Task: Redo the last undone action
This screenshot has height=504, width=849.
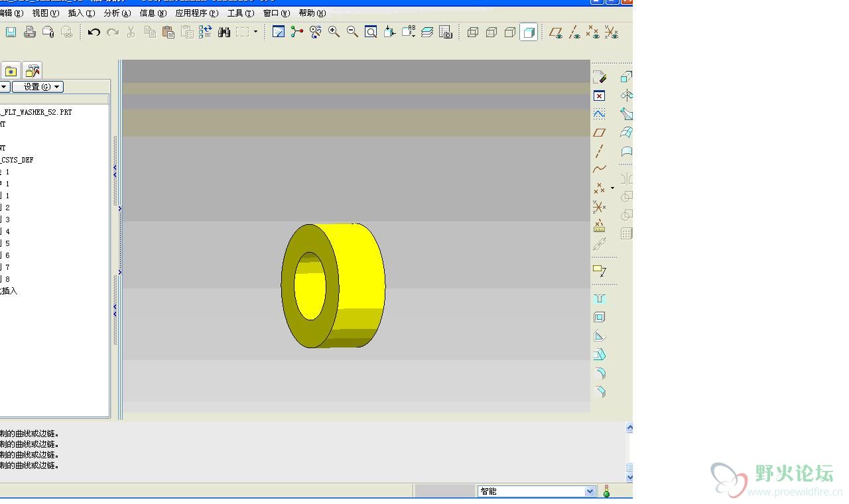Action: pos(113,32)
